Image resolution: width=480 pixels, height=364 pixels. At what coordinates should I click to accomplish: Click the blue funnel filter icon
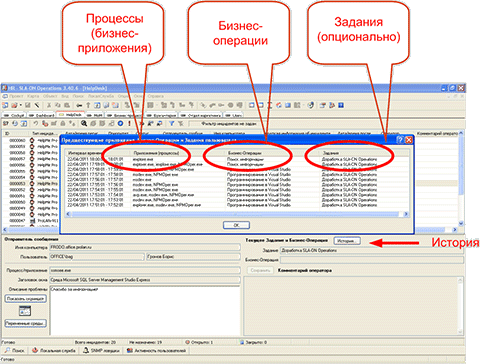coord(171,124)
